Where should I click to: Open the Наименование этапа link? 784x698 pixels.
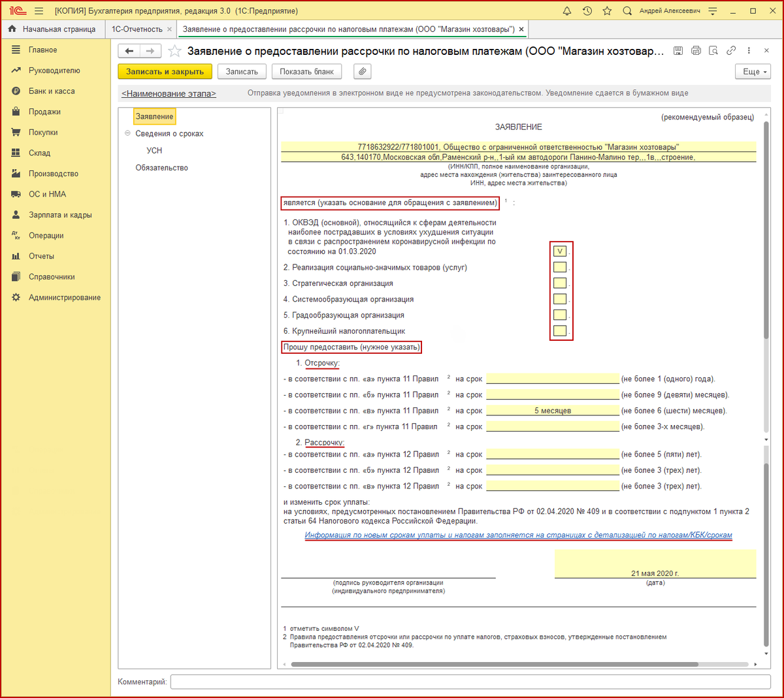click(x=169, y=93)
